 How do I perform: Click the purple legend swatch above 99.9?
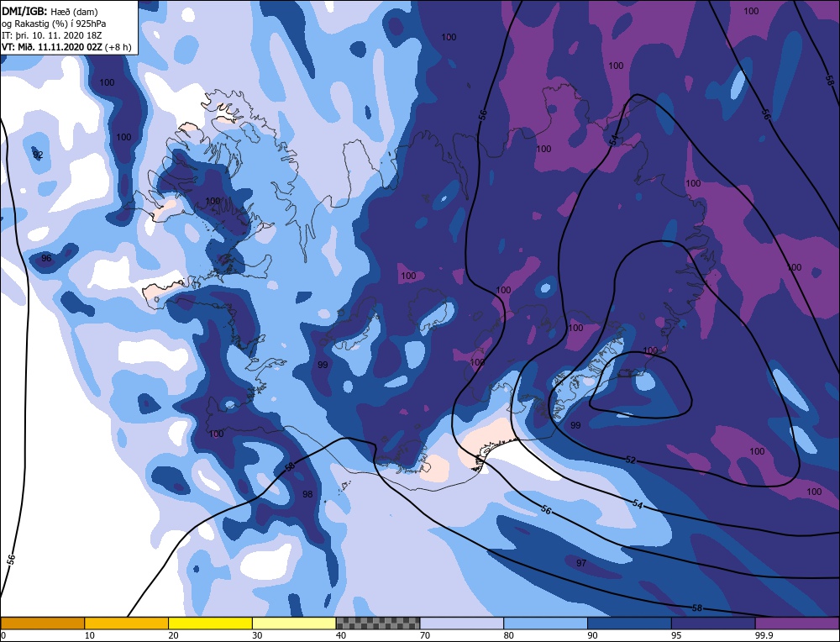[x=797, y=623]
